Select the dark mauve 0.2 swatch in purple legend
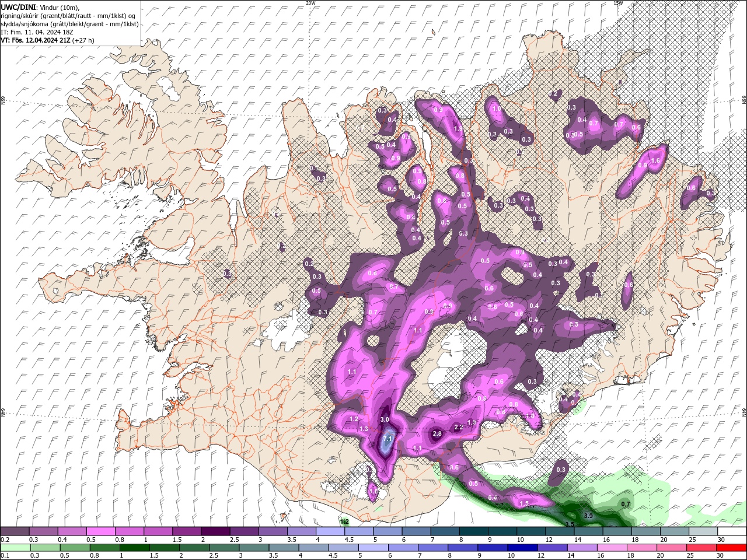 (15, 531)
